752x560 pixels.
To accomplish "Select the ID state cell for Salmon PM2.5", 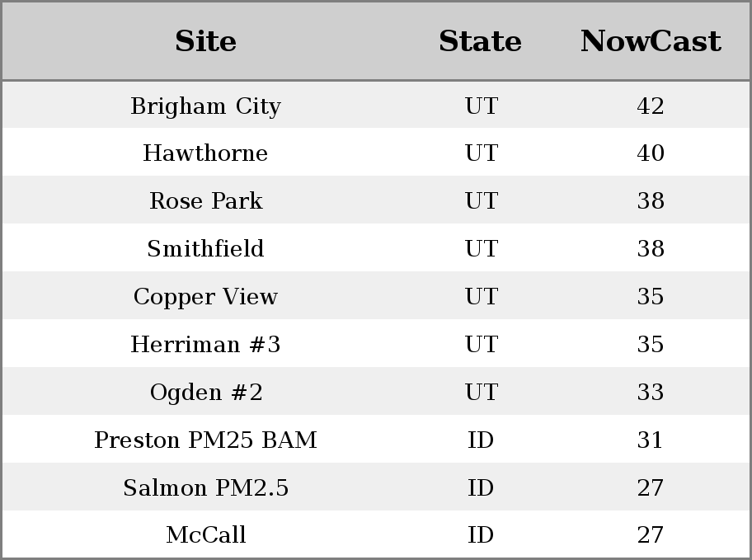I will click(x=481, y=488).
